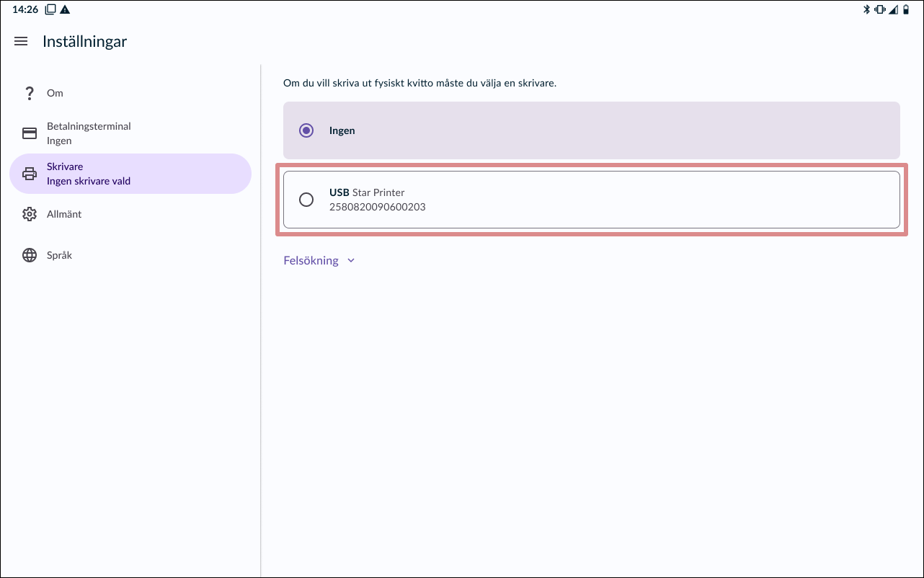924x578 pixels.
Task: Tap the screenshot notification icon in status bar
Action: pos(50,9)
